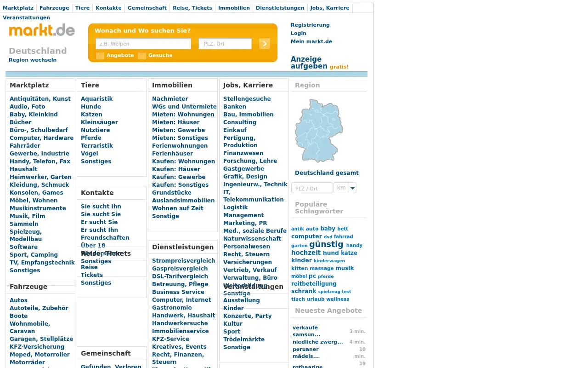Focus the z.B. Welpen search field
Viewport: 588px width, 368px height.
click(x=143, y=44)
